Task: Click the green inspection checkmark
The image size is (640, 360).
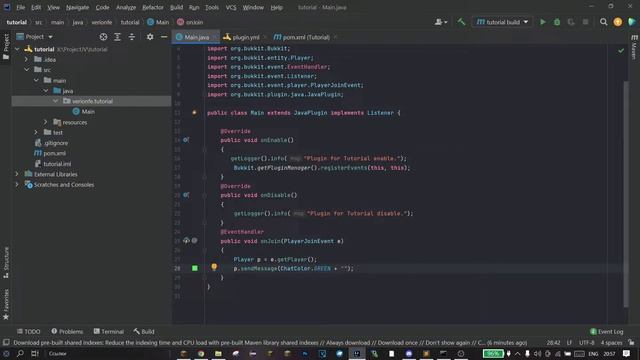Action: [621, 51]
